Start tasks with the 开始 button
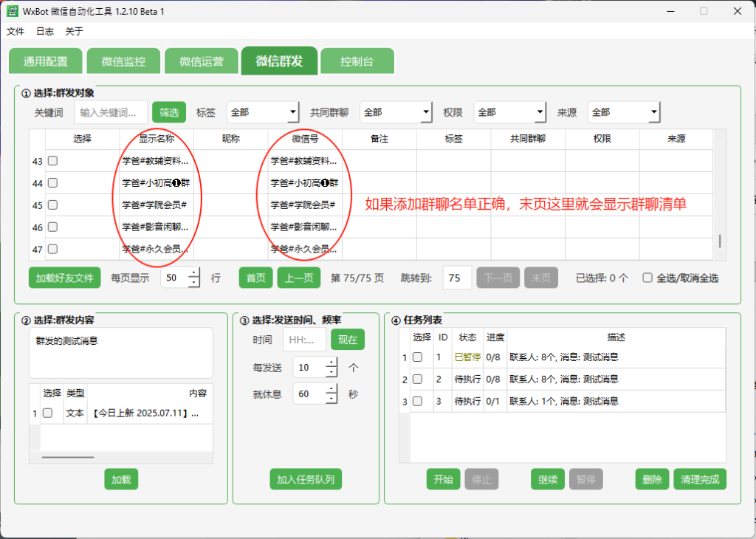 (x=443, y=478)
